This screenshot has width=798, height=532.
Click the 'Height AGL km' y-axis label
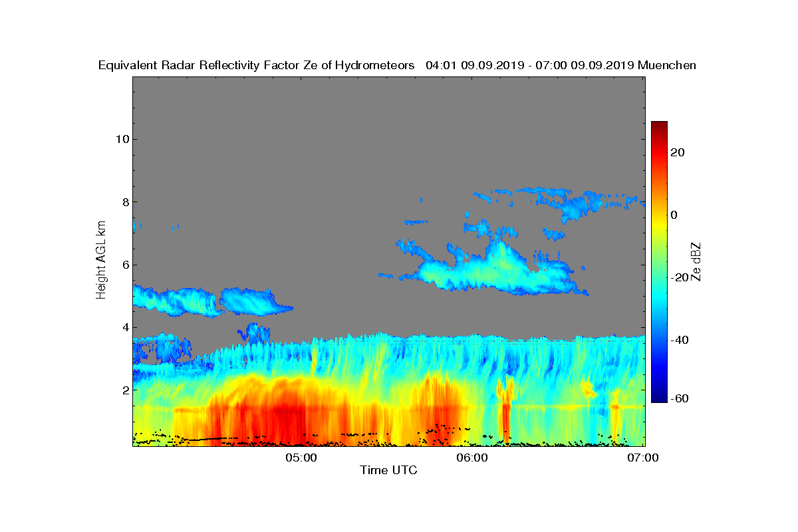click(101, 261)
